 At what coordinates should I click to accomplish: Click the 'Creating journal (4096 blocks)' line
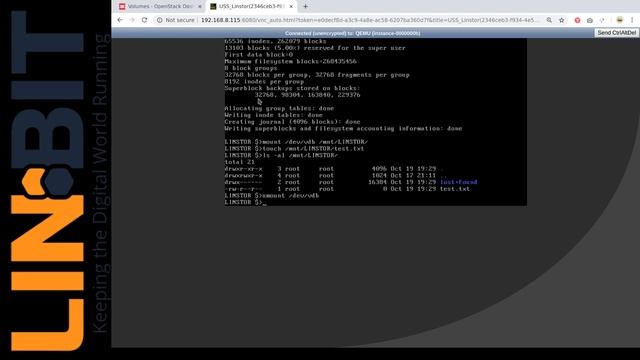292,122
